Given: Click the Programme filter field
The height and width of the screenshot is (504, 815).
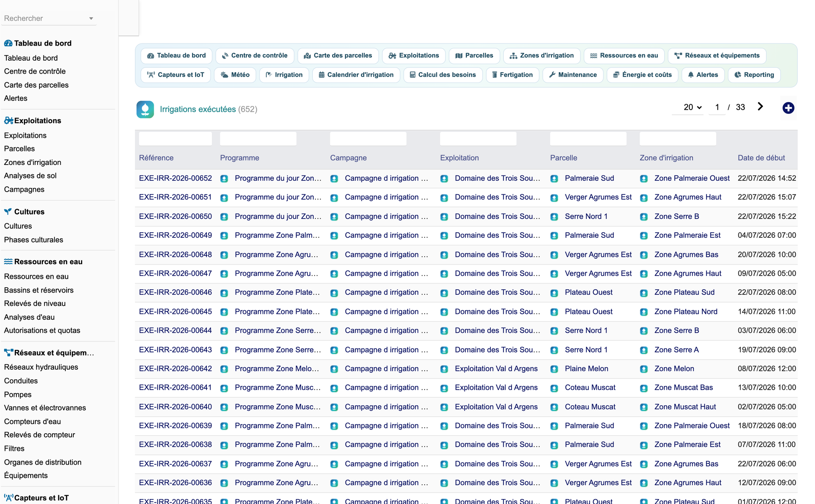Looking at the screenshot, I should tap(258, 139).
